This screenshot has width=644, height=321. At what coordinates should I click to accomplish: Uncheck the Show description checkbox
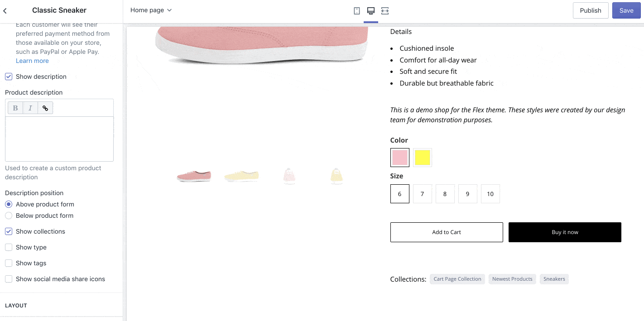[9, 77]
